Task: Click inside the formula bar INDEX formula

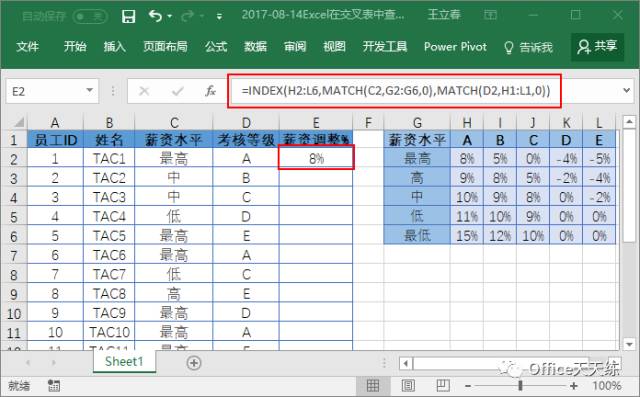Action: click(396, 91)
